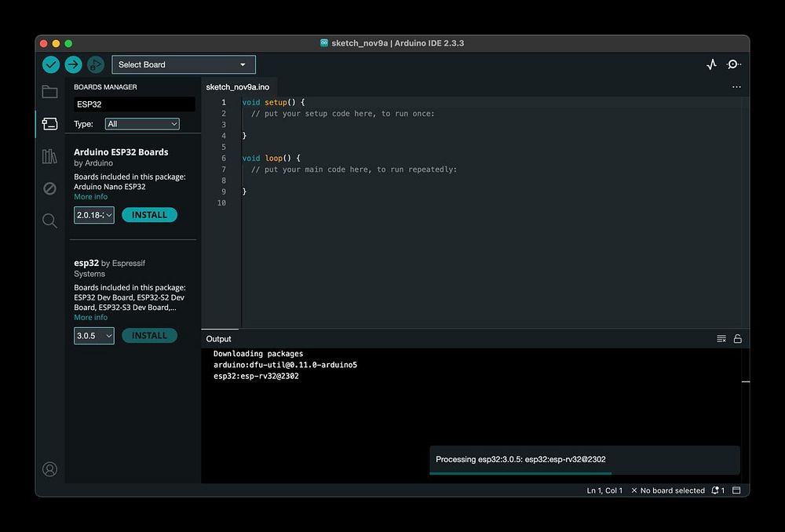Open the Serial Monitor
The height and width of the screenshot is (532, 785).
pyautogui.click(x=733, y=64)
